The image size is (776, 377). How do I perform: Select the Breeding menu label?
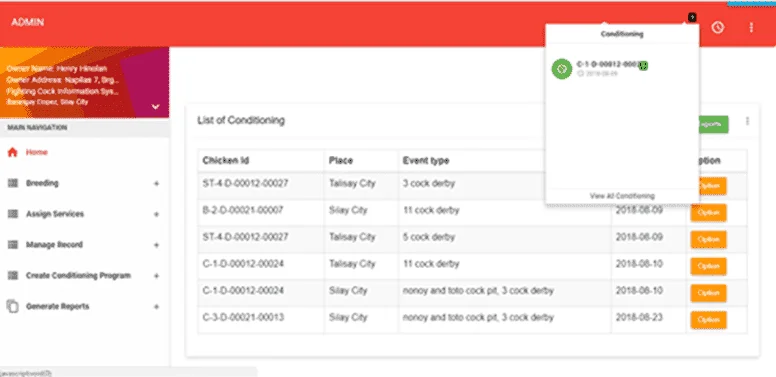pos(42,183)
